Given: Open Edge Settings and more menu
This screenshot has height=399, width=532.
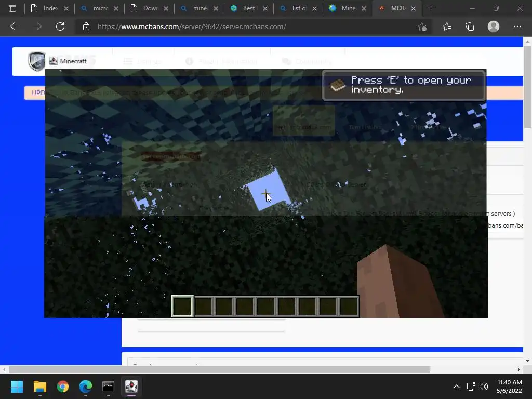Looking at the screenshot, I should click(x=517, y=26).
